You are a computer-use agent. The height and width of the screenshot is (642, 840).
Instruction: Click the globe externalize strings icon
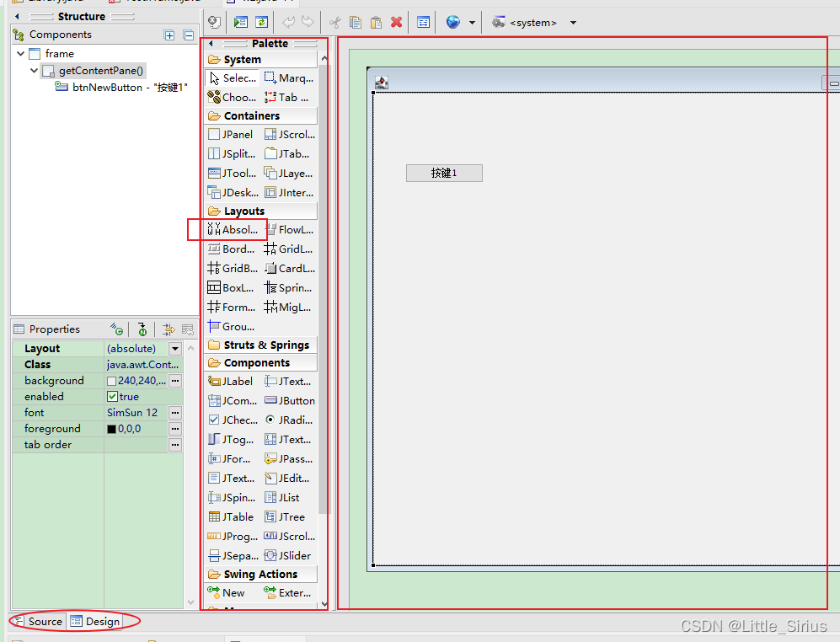tap(453, 22)
